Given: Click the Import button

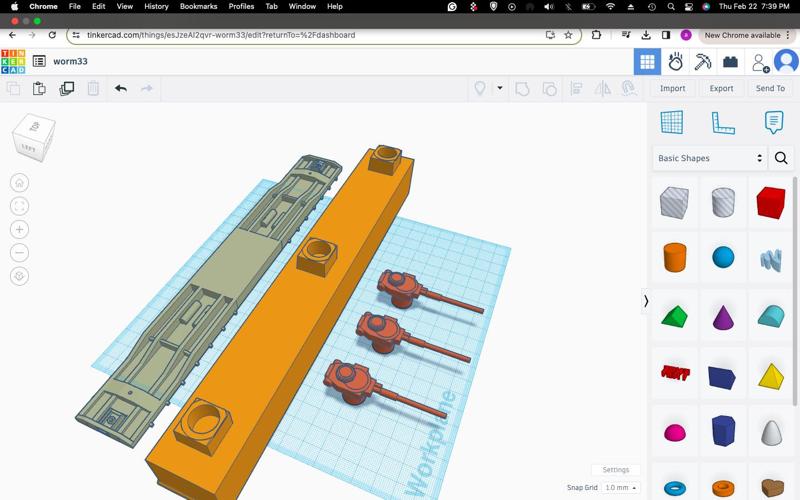Looking at the screenshot, I should click(x=673, y=88).
